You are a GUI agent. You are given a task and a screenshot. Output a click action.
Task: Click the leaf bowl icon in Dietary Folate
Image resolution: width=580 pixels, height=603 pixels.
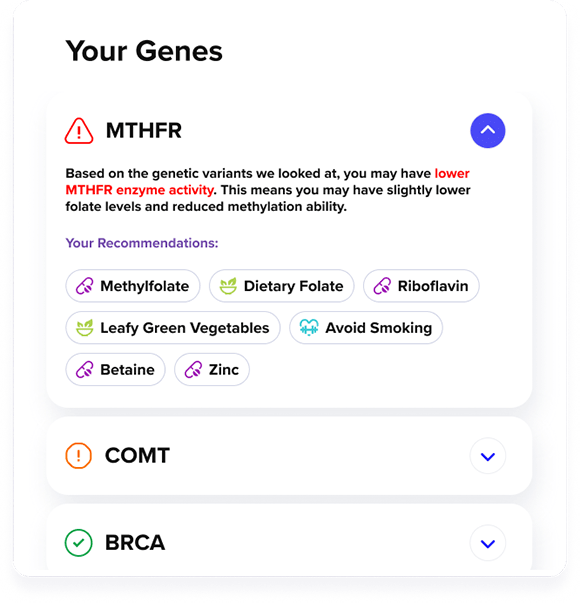[x=228, y=286]
